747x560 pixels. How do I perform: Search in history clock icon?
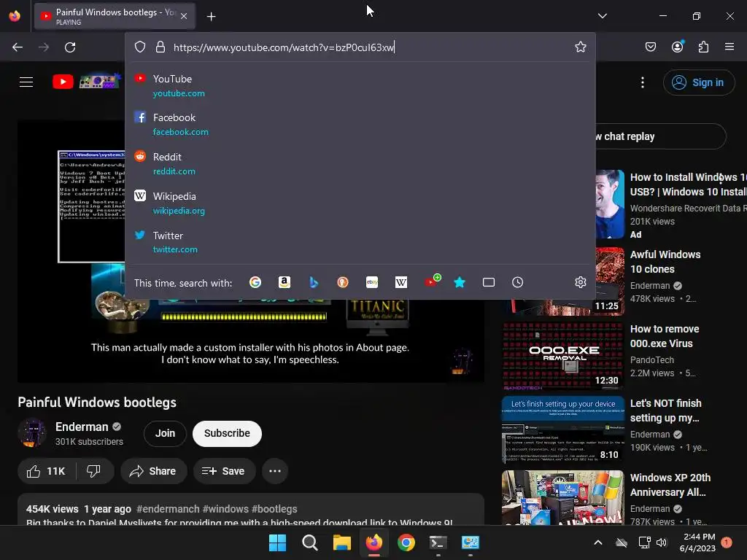click(518, 282)
